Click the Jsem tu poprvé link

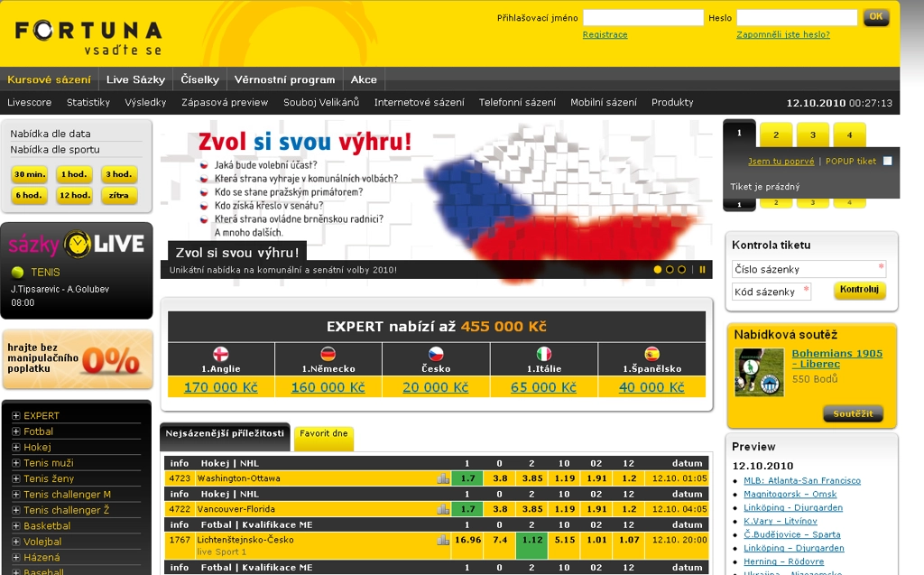[x=781, y=161]
